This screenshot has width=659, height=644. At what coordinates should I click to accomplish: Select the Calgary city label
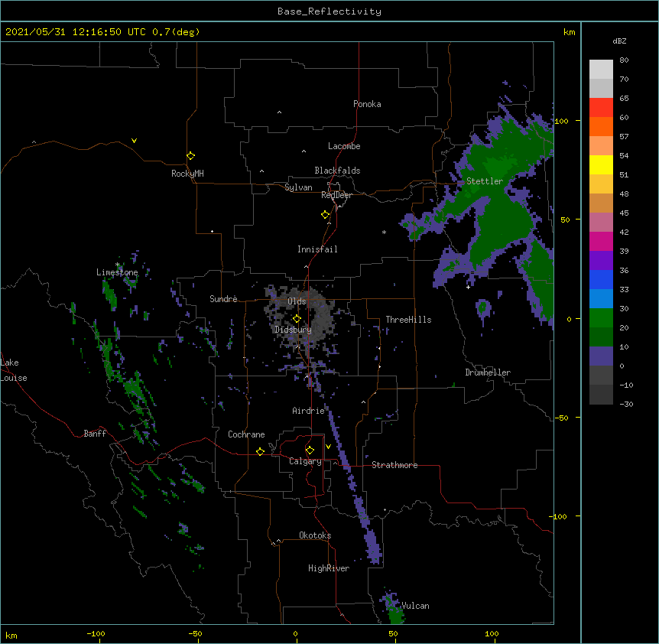(305, 461)
